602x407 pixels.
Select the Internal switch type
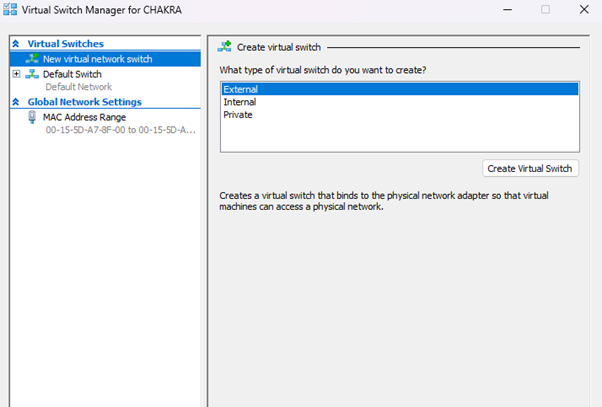click(240, 102)
